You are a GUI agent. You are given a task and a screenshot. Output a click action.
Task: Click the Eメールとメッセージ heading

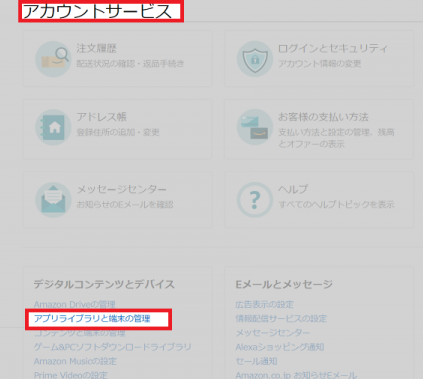[x=284, y=284]
